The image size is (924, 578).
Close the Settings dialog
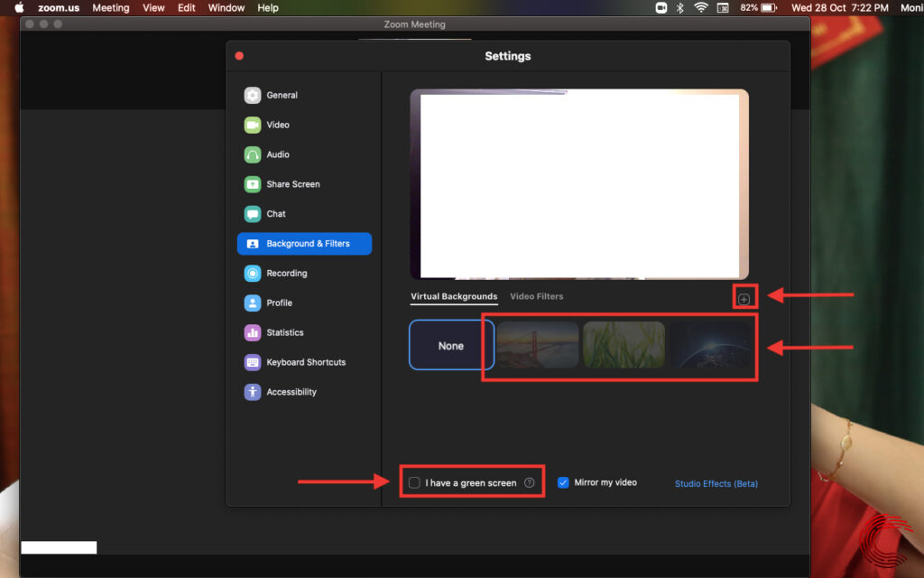pyautogui.click(x=239, y=56)
